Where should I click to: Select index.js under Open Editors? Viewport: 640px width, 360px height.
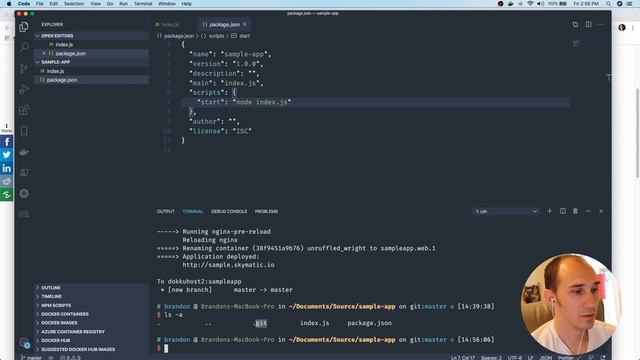click(91, 44)
